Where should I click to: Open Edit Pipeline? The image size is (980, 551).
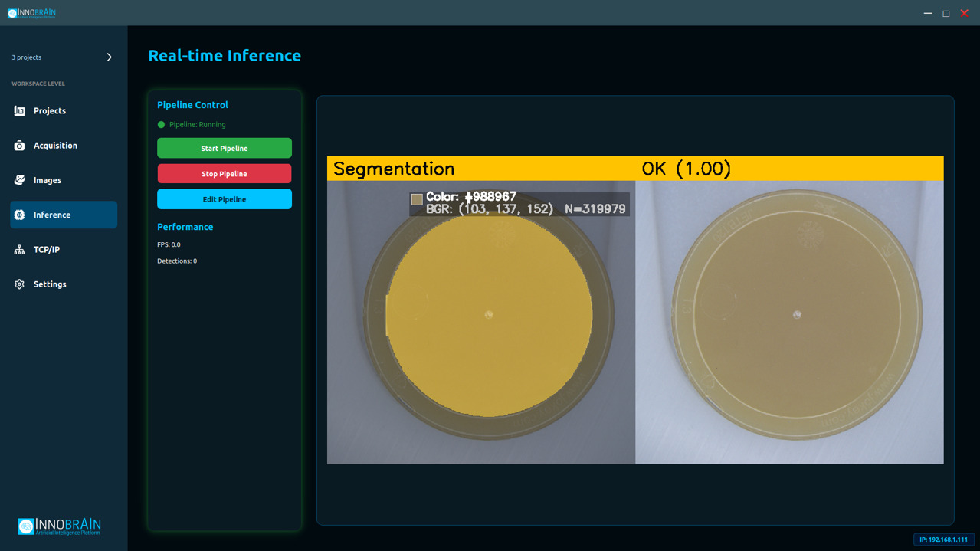click(225, 199)
